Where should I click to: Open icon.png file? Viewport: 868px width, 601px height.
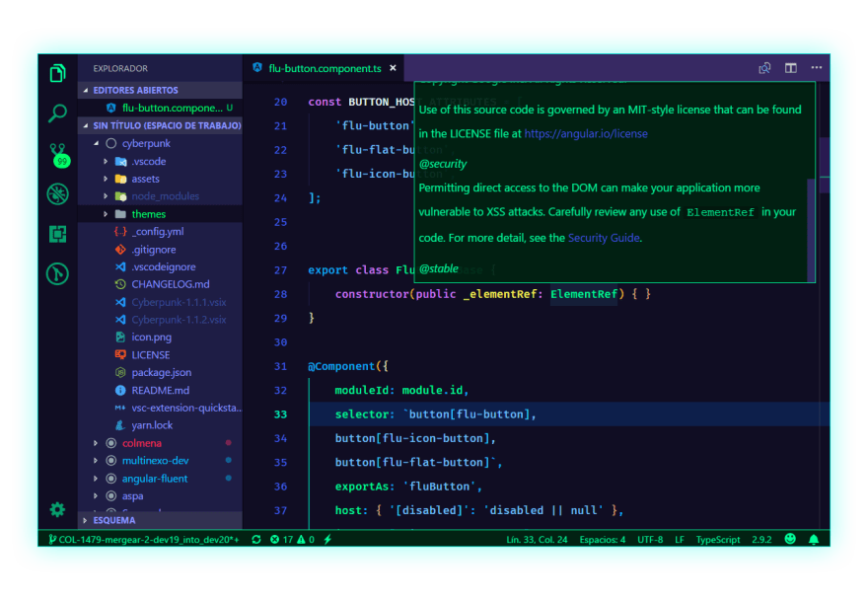pyautogui.click(x=160, y=338)
